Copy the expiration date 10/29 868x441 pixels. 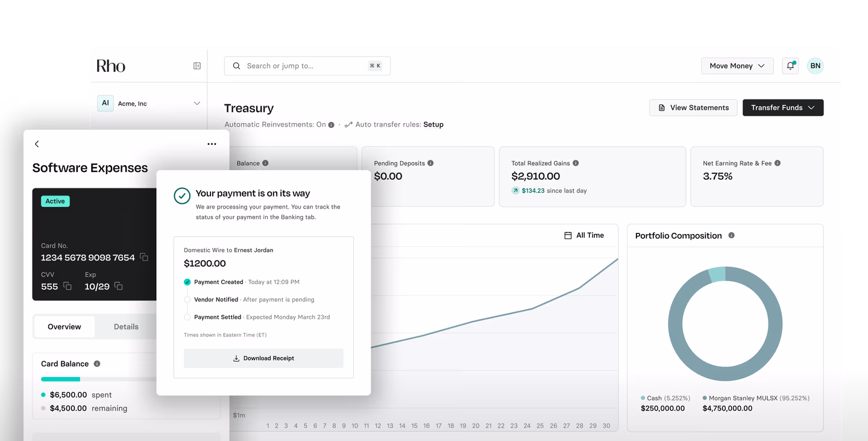[x=118, y=287]
